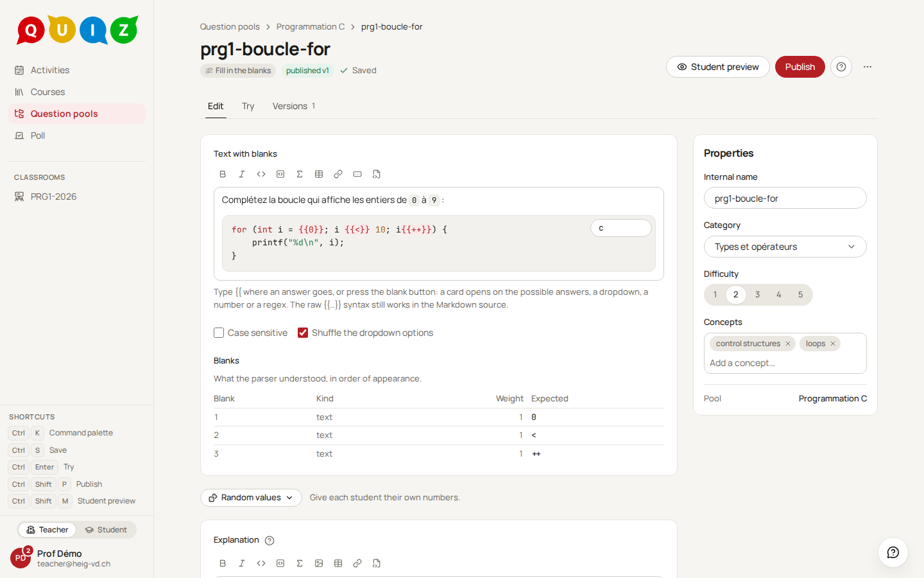Open Courses in sidebar

(x=76, y=92)
